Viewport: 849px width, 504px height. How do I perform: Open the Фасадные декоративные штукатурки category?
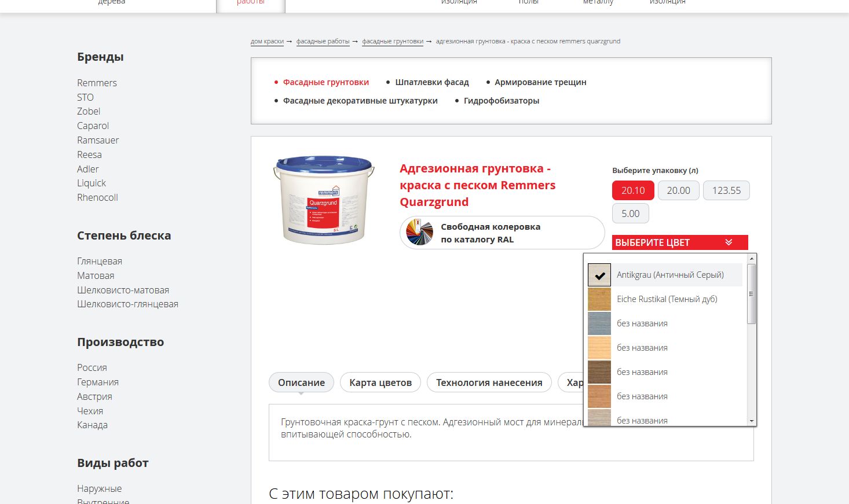(360, 101)
